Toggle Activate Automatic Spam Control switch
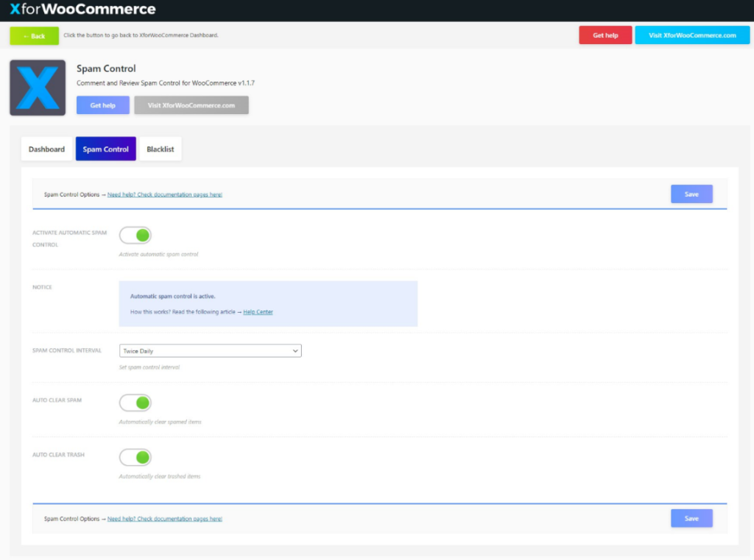The height and width of the screenshot is (560, 754). point(135,235)
